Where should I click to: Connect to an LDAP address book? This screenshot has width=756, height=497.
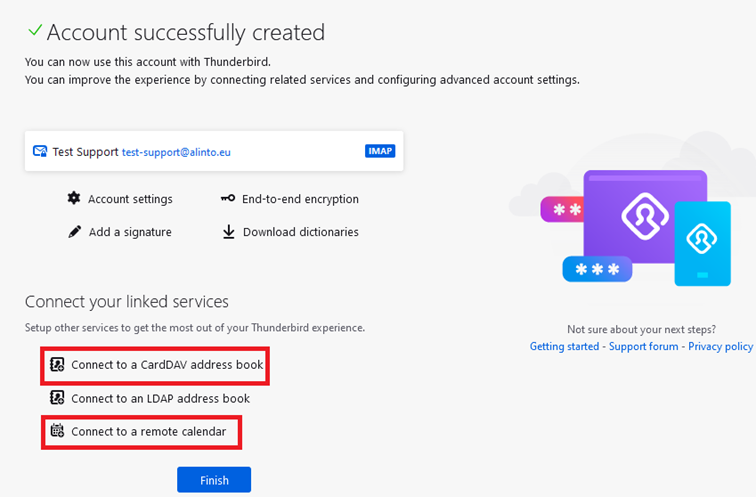(x=160, y=398)
